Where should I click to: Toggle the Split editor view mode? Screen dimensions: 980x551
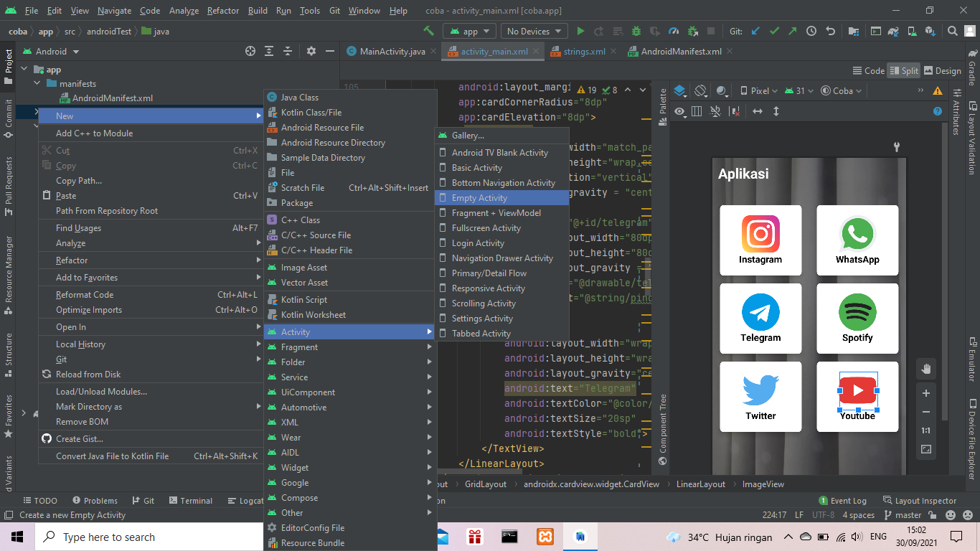[x=903, y=70]
